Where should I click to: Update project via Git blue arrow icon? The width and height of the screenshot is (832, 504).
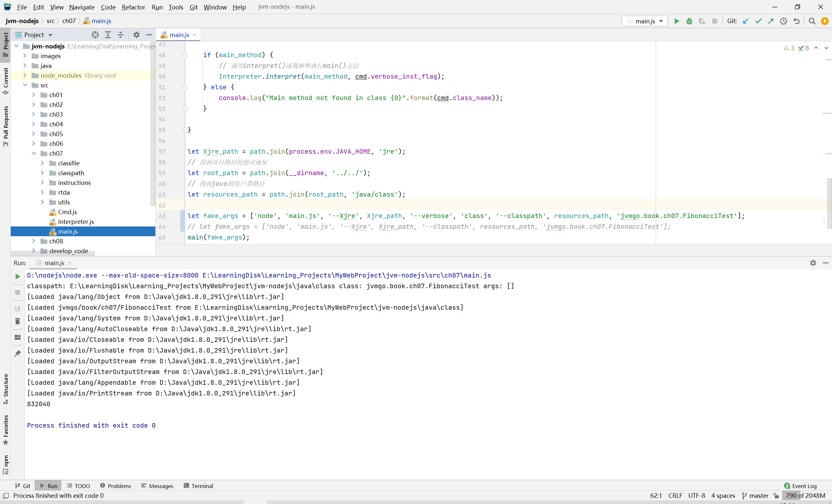pos(746,21)
